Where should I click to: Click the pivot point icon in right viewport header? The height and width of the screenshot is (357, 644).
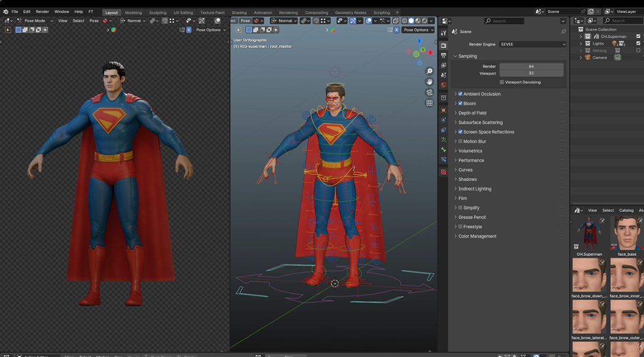pyautogui.click(x=304, y=21)
